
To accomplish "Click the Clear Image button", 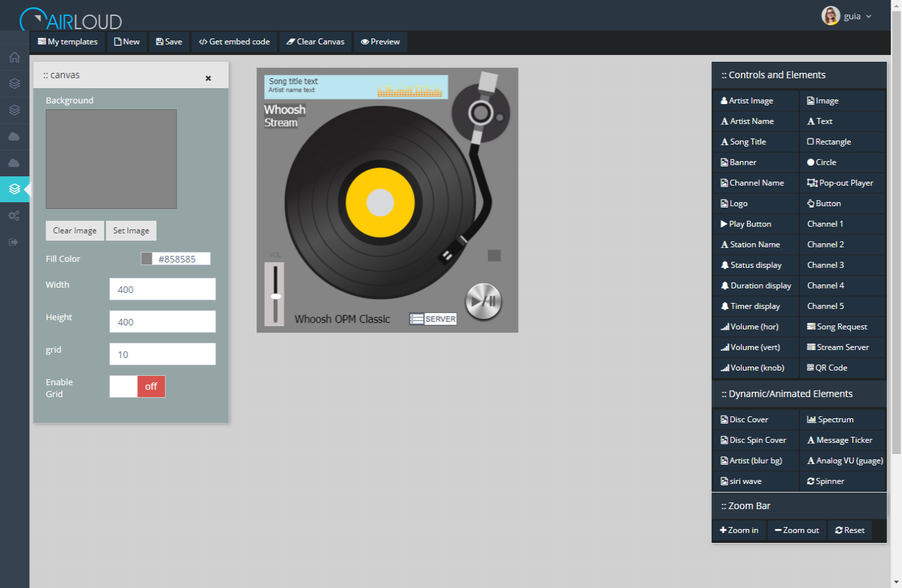I will pos(75,231).
